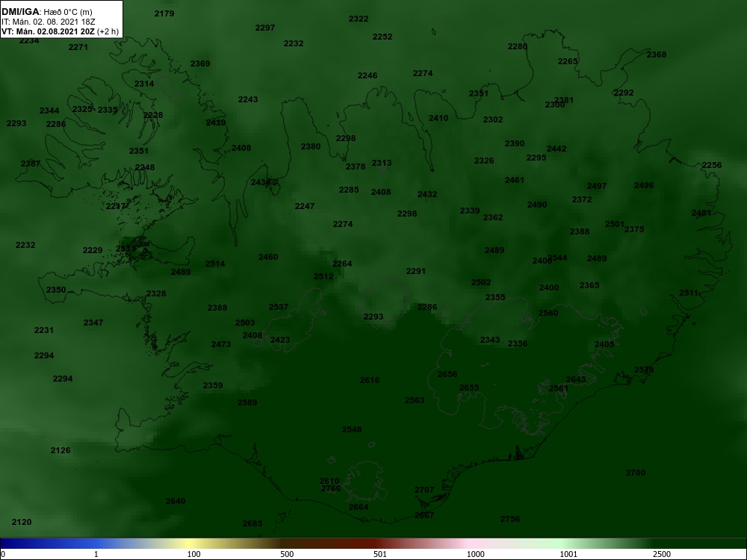Select the map value 2243
Image resolution: width=747 pixels, height=560 pixels.
pyautogui.click(x=248, y=99)
